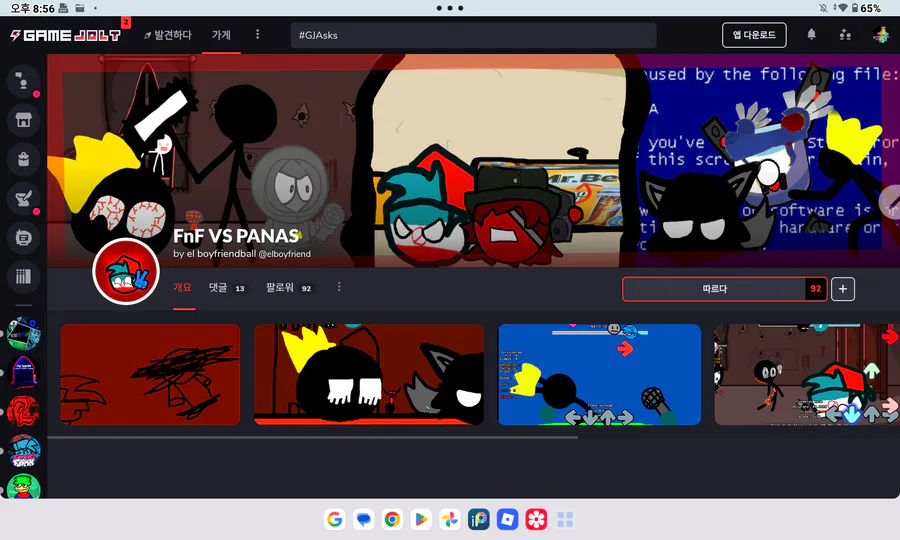
Task: Open the blue background gameplay screenshot
Action: click(599, 375)
